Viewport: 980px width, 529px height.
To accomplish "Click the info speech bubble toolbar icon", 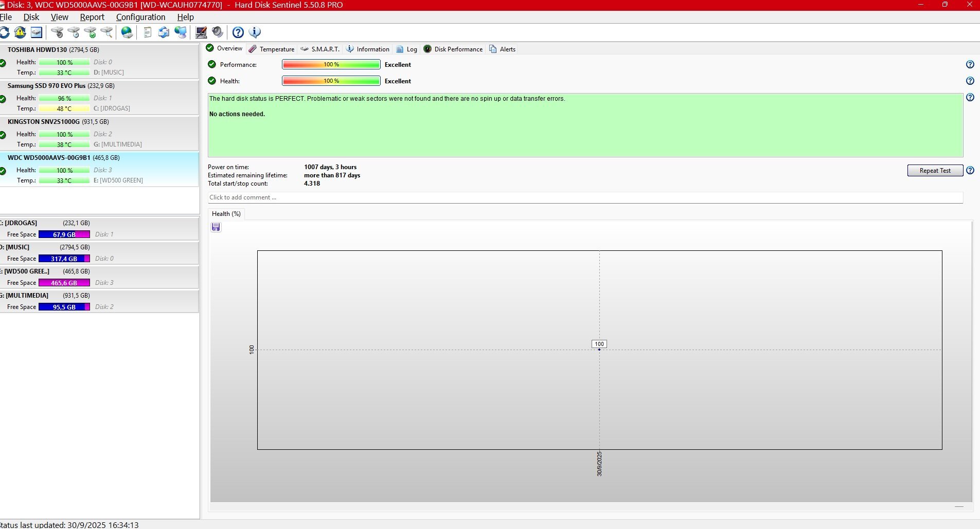I will [x=255, y=32].
